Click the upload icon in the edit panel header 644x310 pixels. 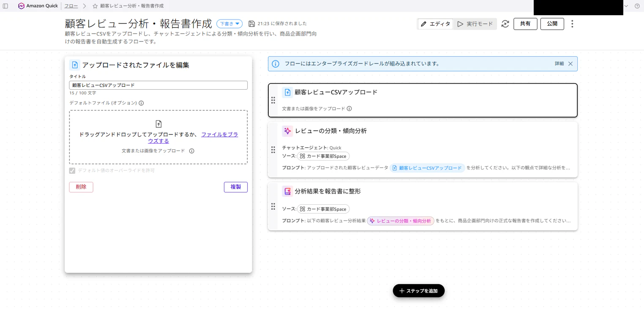(x=75, y=65)
